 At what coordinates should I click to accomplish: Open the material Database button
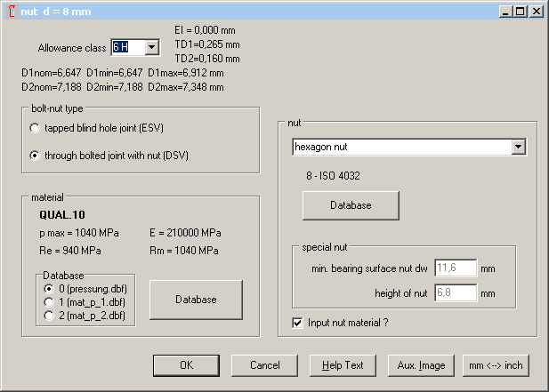tap(196, 300)
